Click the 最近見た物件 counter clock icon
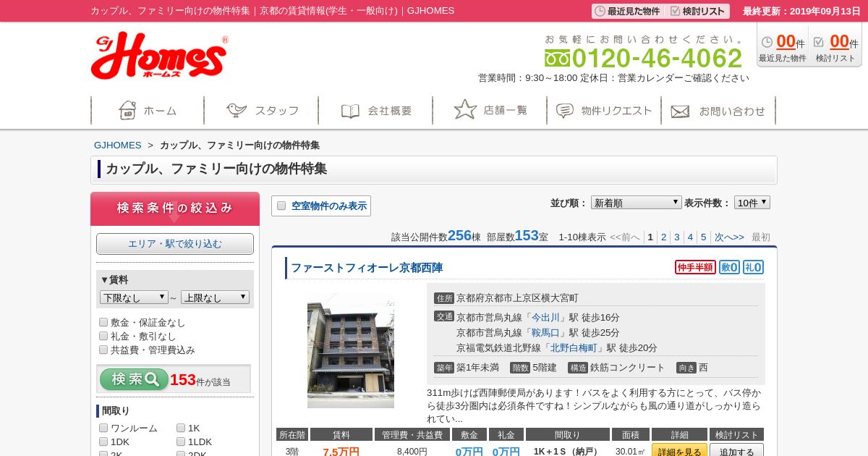The width and height of the screenshot is (868, 456). click(767, 42)
